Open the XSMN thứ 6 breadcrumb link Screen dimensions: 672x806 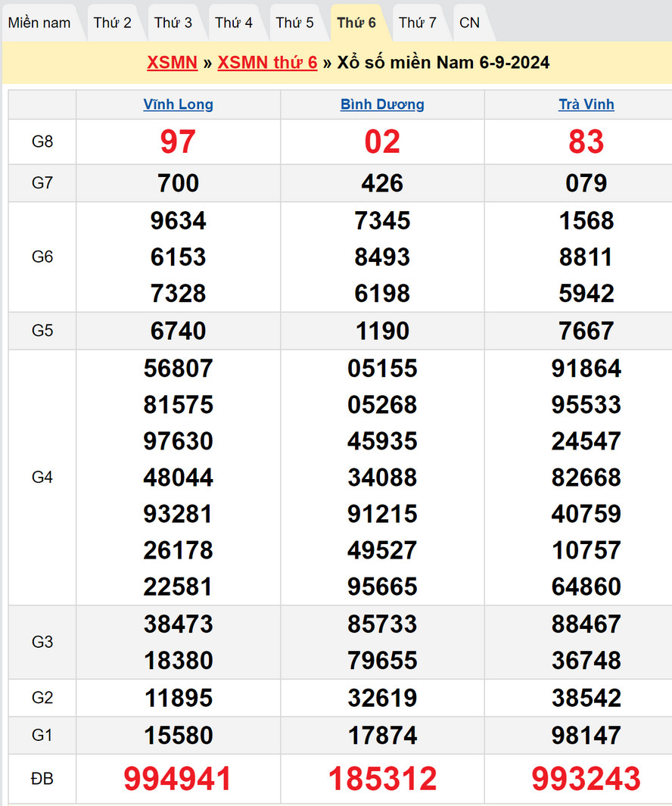[267, 63]
